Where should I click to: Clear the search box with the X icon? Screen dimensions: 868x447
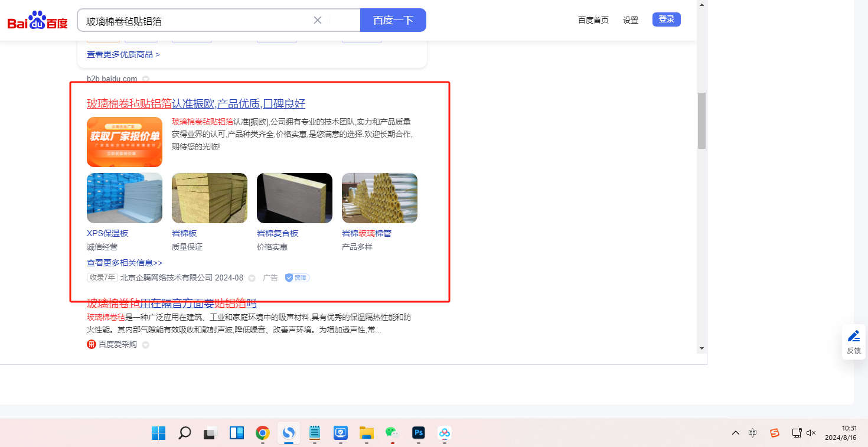[318, 20]
